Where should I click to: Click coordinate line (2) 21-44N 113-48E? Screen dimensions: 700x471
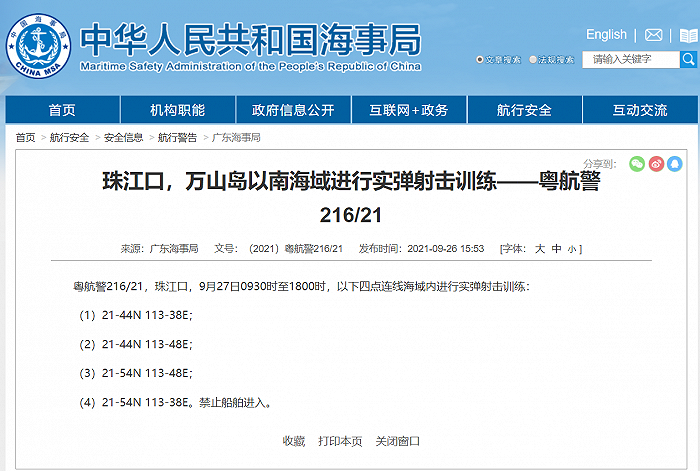(x=136, y=344)
